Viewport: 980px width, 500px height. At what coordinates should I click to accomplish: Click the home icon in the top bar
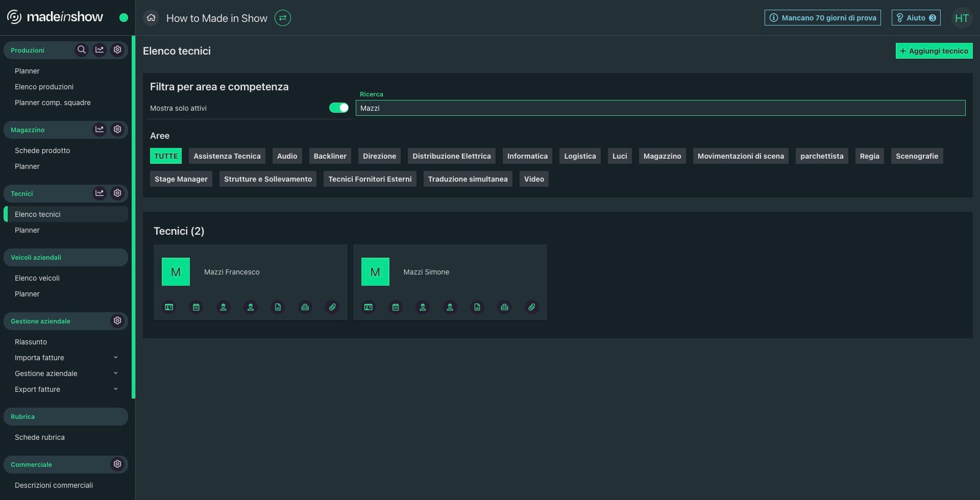[151, 18]
